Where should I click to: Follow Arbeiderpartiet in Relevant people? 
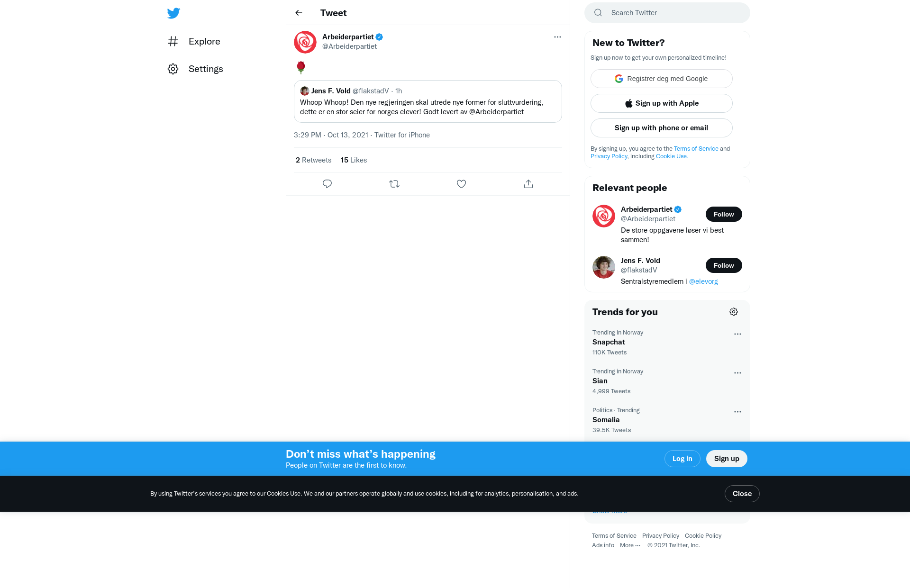coord(724,214)
